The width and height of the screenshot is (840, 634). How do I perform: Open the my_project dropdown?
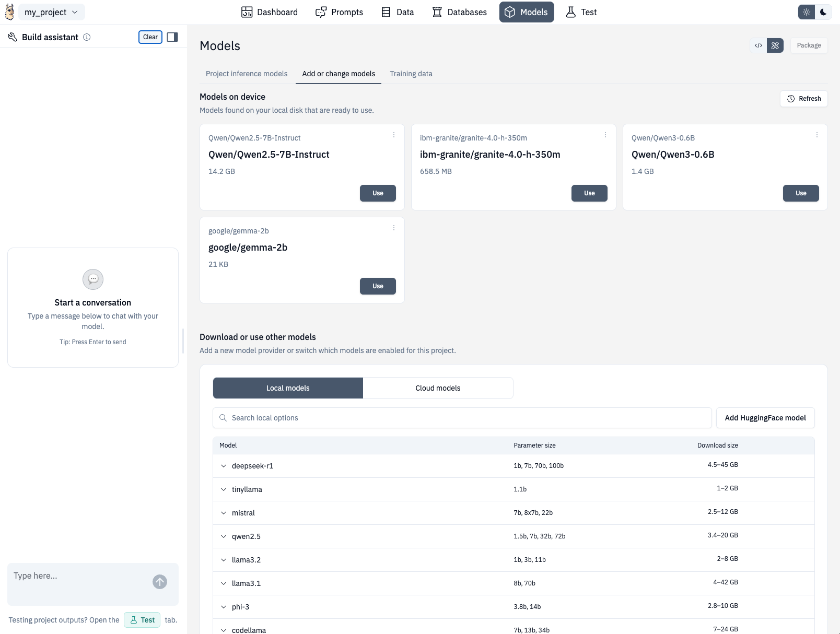(x=51, y=12)
